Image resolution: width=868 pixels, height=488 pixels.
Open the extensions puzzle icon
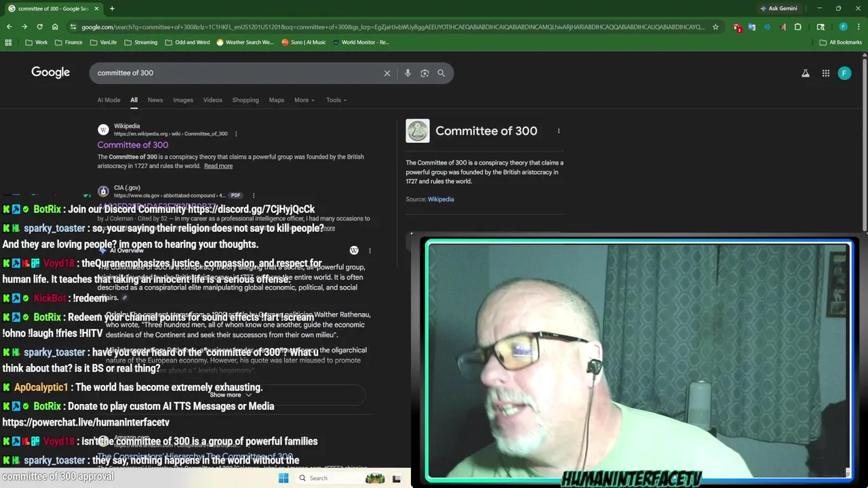tap(797, 27)
